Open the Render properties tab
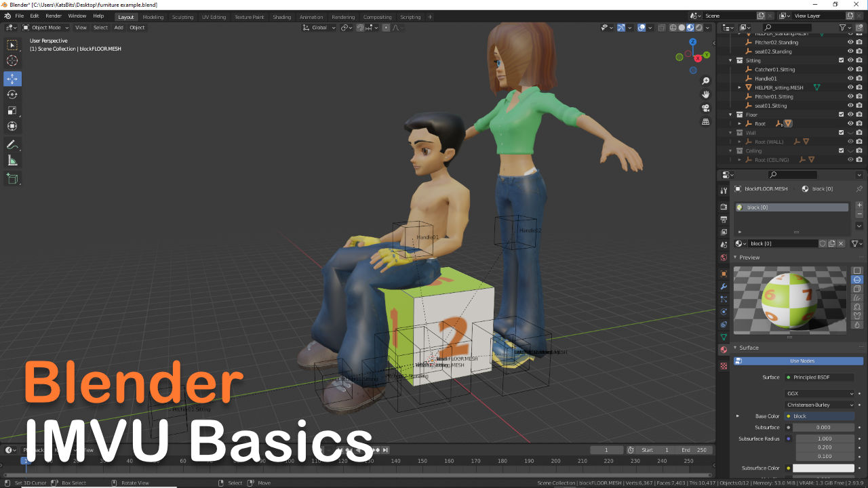This screenshot has height=488, width=868. click(x=724, y=207)
